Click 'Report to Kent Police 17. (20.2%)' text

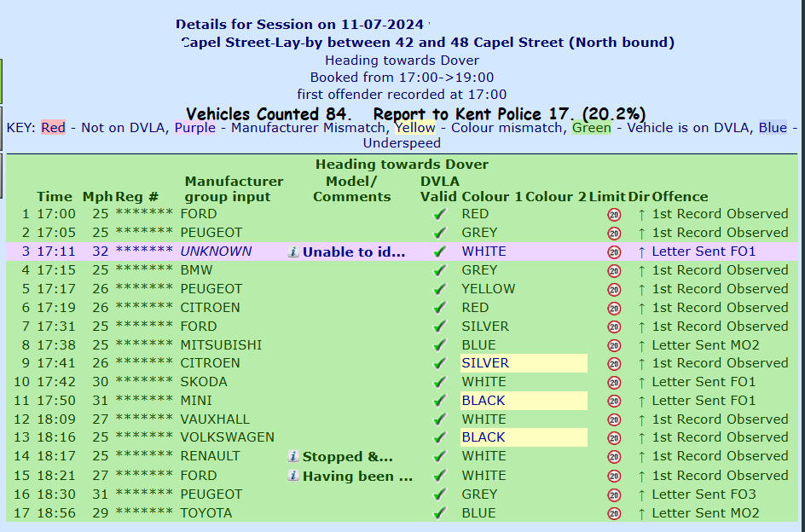click(509, 113)
